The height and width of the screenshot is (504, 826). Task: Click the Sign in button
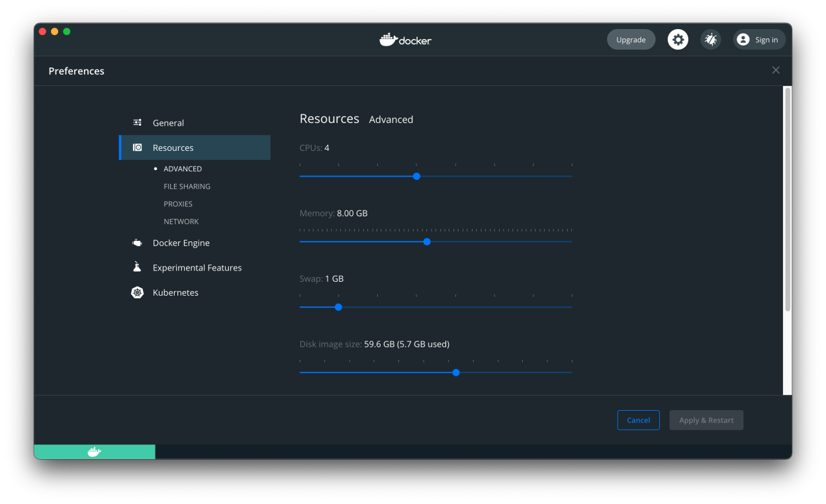click(x=759, y=40)
